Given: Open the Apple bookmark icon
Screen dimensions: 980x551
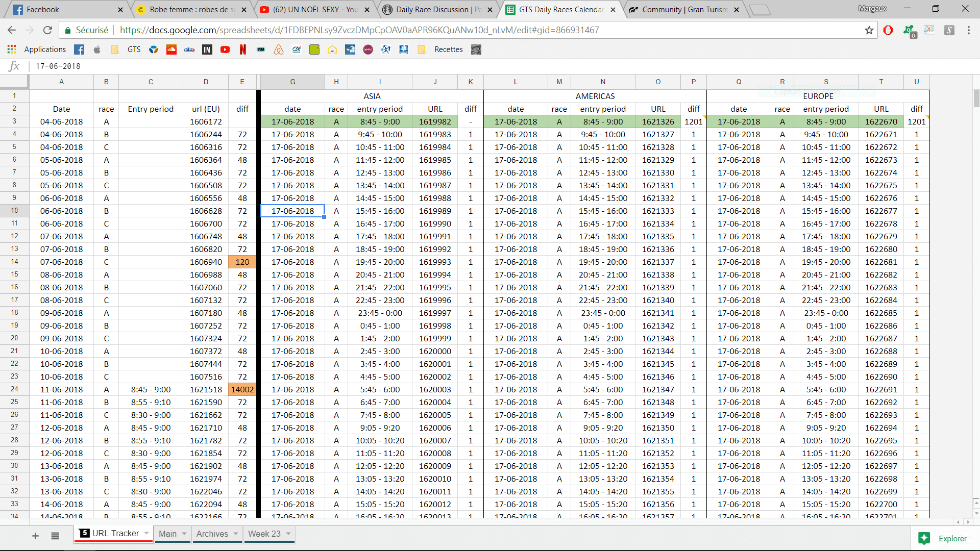Looking at the screenshot, I should pyautogui.click(x=97, y=49).
